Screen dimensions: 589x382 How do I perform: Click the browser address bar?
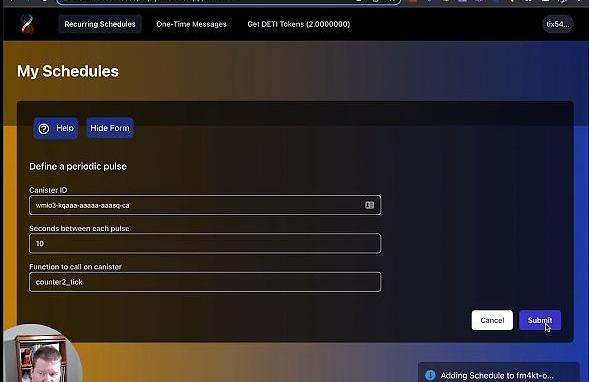(x=228, y=2)
